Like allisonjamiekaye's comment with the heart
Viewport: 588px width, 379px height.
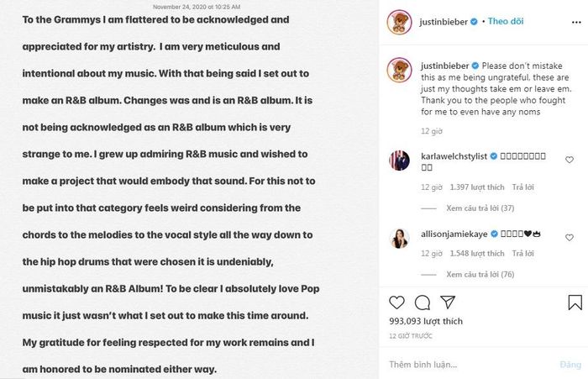570,238
